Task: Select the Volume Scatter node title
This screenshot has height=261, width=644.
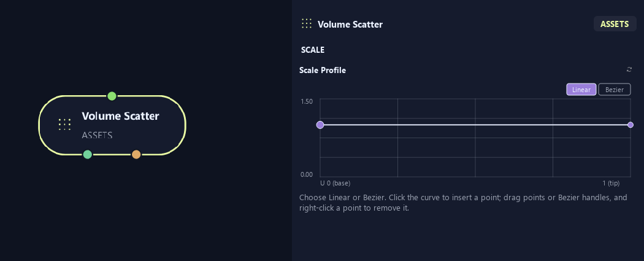Action: (120, 116)
